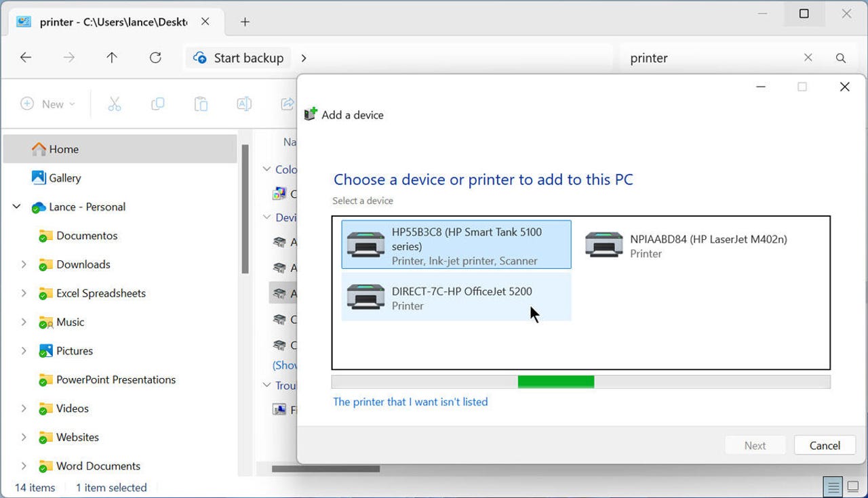Viewport: 868px width, 498px height.
Task: Click the Paste clipboard icon
Action: click(201, 104)
